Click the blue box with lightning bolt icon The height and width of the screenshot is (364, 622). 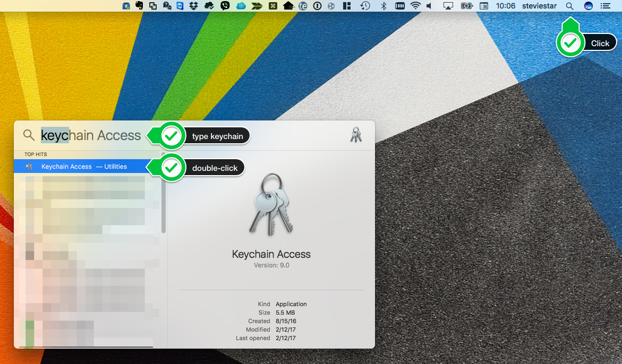coord(126,6)
